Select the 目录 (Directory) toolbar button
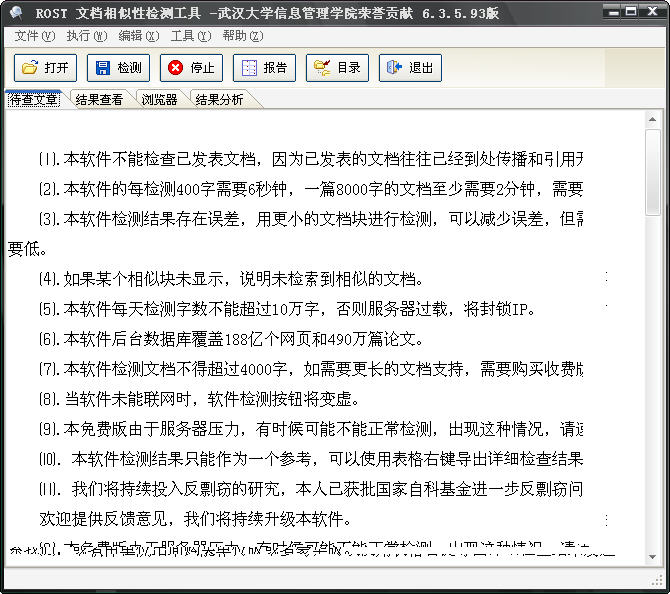This screenshot has width=670, height=594. [x=337, y=68]
